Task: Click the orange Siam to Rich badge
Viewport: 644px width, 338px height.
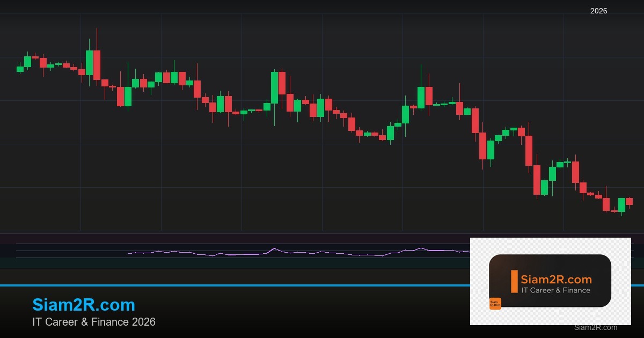Action: (x=495, y=304)
